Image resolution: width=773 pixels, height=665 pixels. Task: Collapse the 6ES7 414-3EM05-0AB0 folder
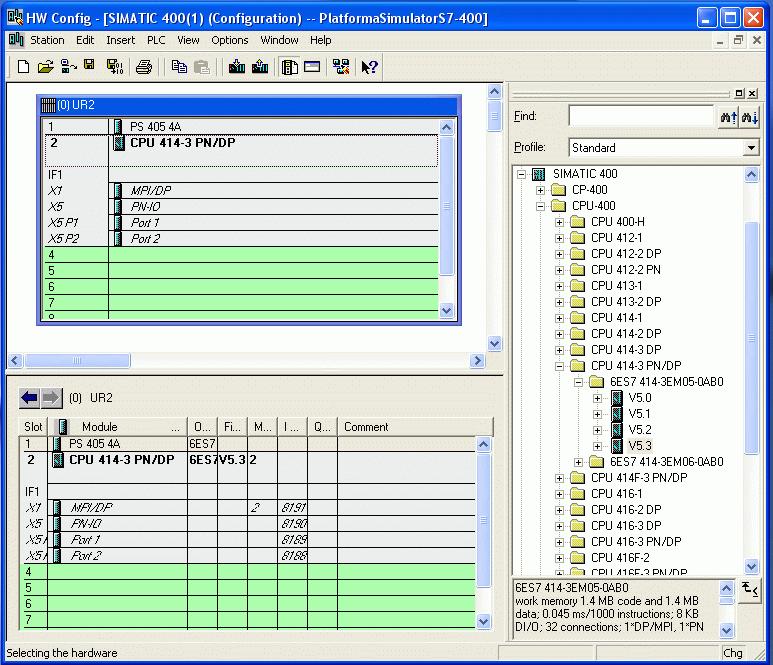point(578,383)
